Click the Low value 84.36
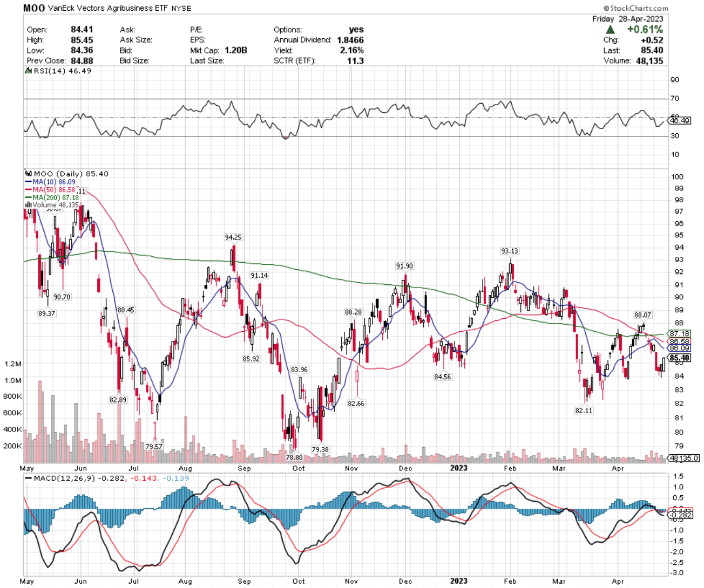This screenshot has width=704, height=588. (x=82, y=50)
